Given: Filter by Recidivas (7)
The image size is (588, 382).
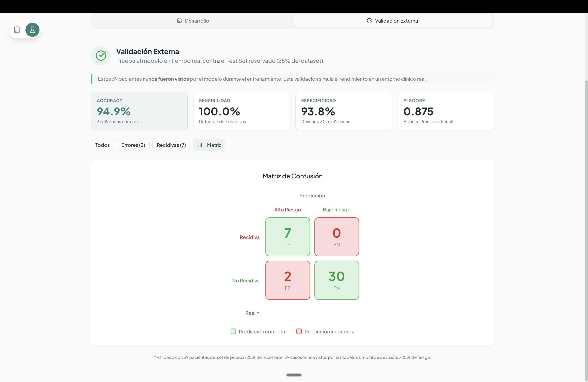Looking at the screenshot, I should pyautogui.click(x=171, y=145).
